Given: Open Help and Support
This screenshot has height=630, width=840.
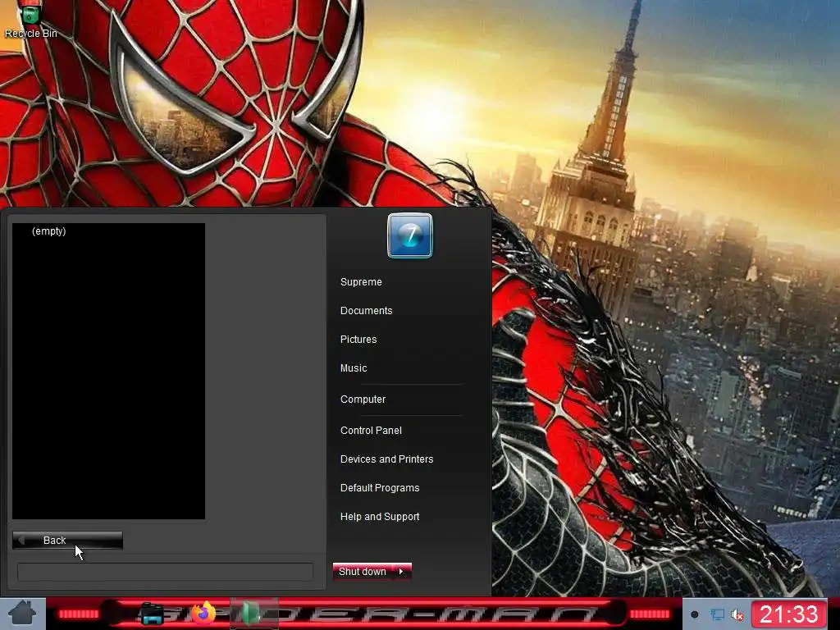Looking at the screenshot, I should (380, 518).
